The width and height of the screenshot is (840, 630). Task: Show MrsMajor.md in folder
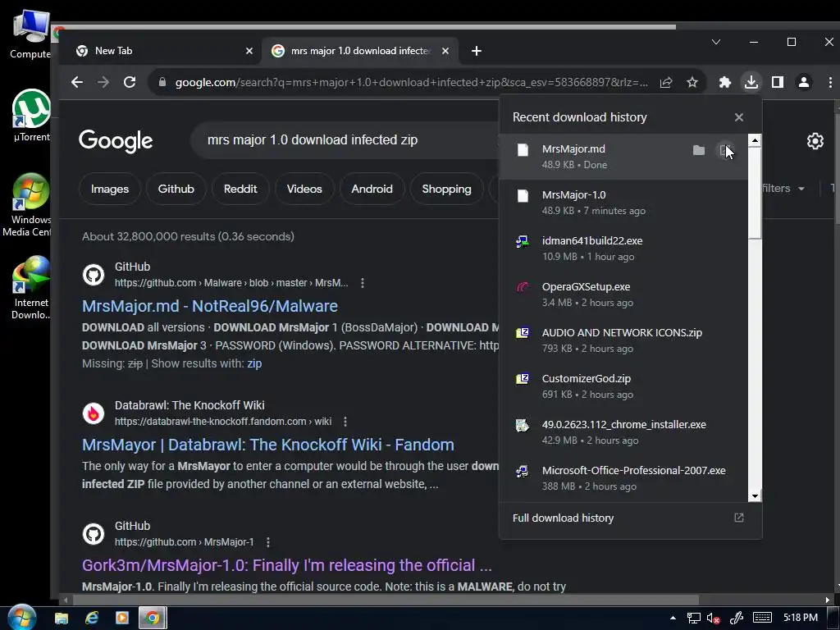coord(699,151)
